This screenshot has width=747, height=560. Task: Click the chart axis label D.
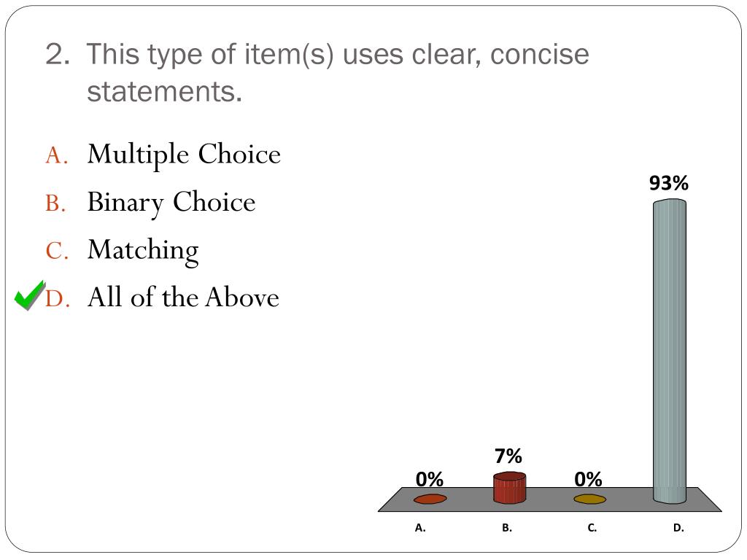678,528
